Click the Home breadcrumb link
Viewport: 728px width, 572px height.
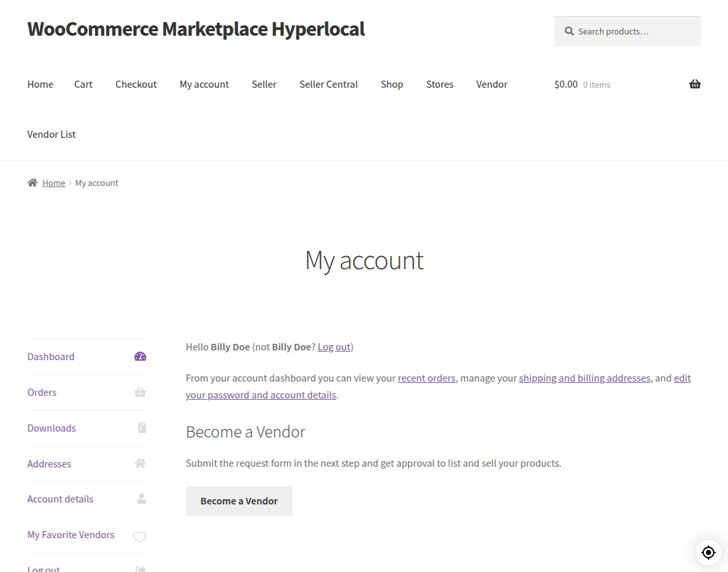tap(54, 183)
